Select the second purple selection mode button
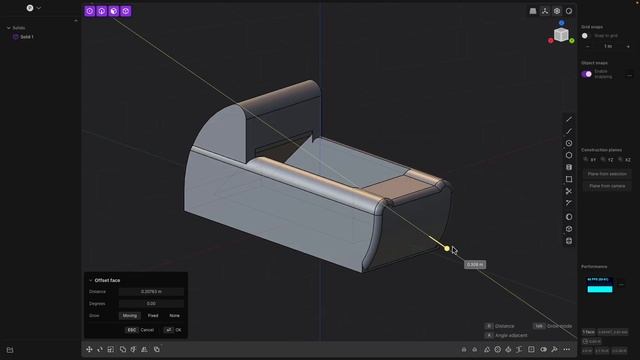This screenshot has height=360, width=640. click(x=102, y=11)
